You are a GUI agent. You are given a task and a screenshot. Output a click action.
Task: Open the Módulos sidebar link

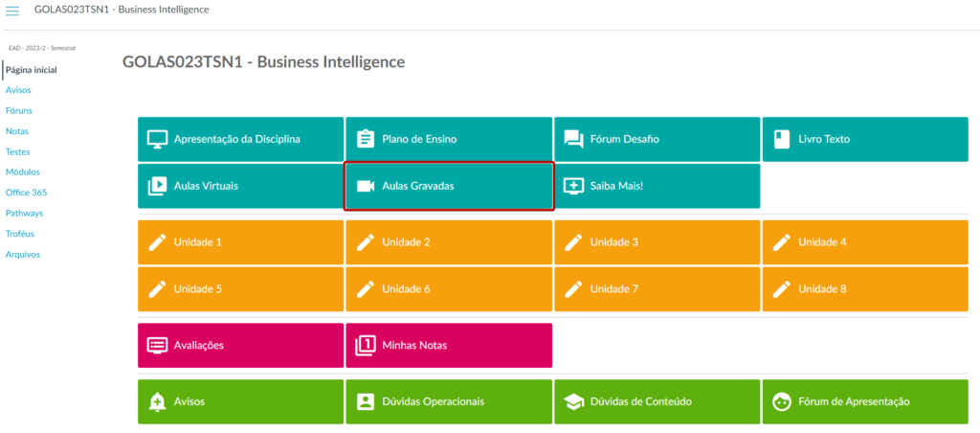point(22,172)
